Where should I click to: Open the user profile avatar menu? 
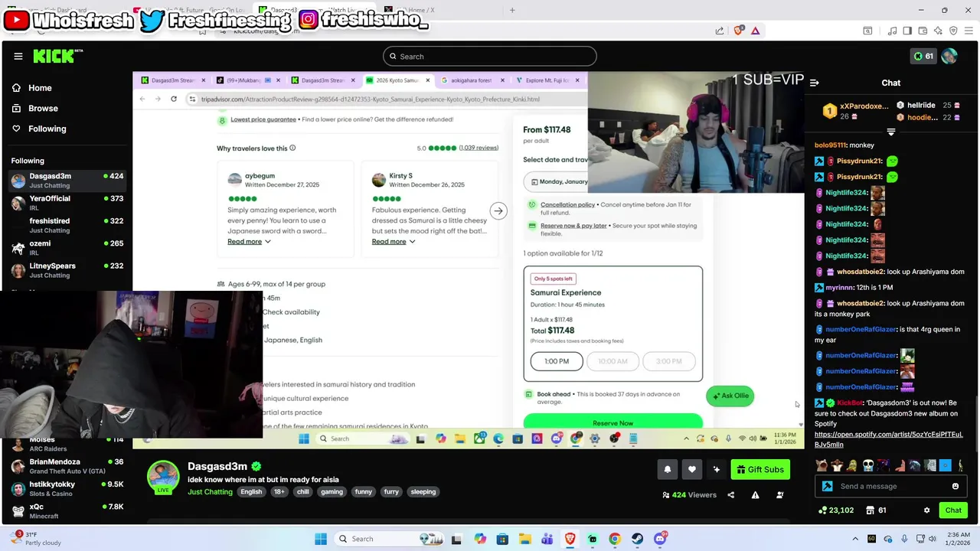tap(949, 56)
